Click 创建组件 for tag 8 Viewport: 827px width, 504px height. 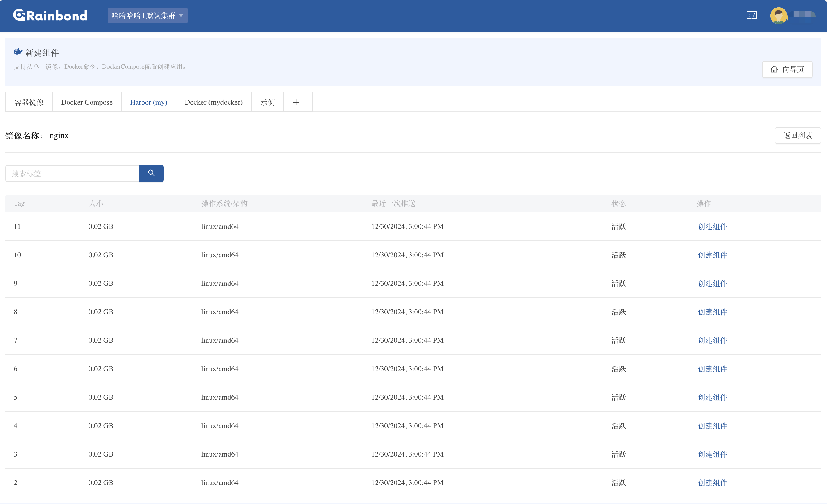pyautogui.click(x=712, y=312)
